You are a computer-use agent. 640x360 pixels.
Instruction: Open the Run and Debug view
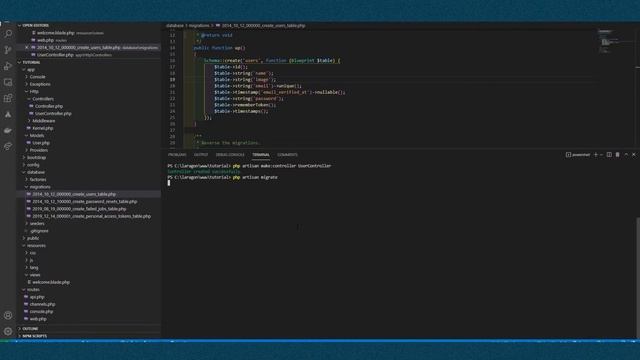[8, 66]
